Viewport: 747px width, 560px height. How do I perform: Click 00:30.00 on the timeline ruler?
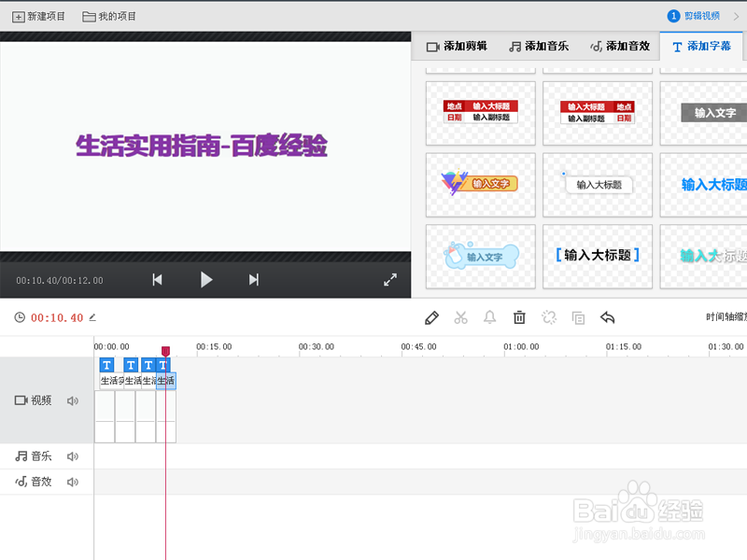317,346
